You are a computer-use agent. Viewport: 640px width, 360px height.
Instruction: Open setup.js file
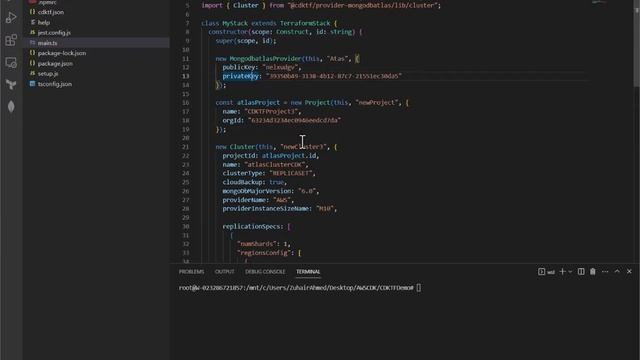pos(48,74)
